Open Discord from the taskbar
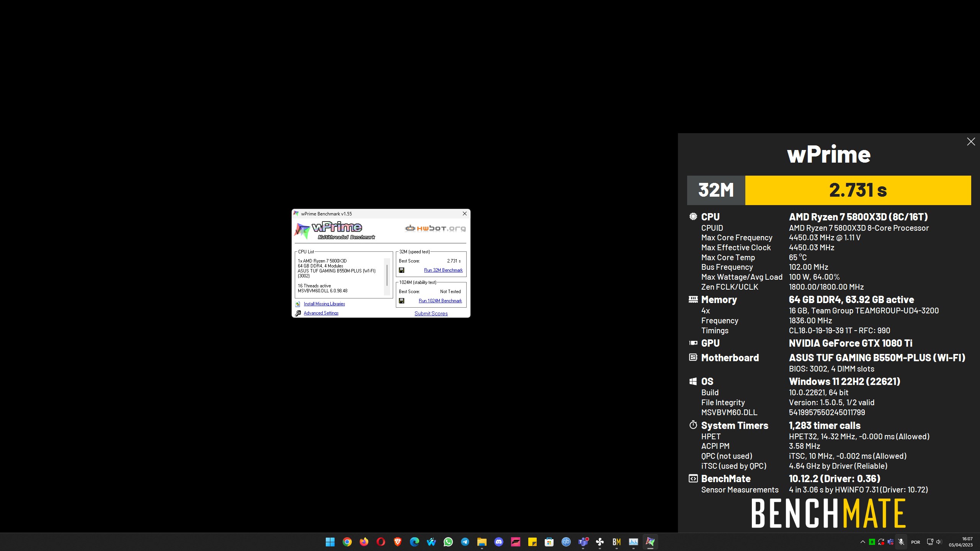This screenshot has width=980, height=551. 498,542
